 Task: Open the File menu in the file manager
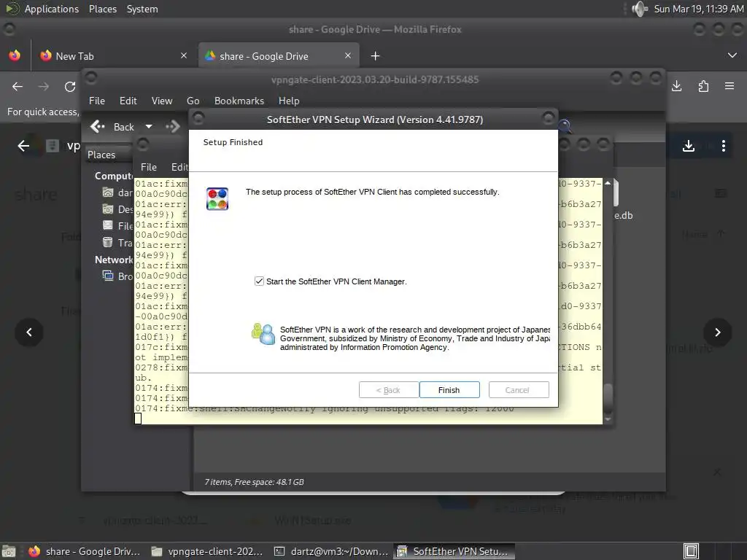click(x=97, y=101)
